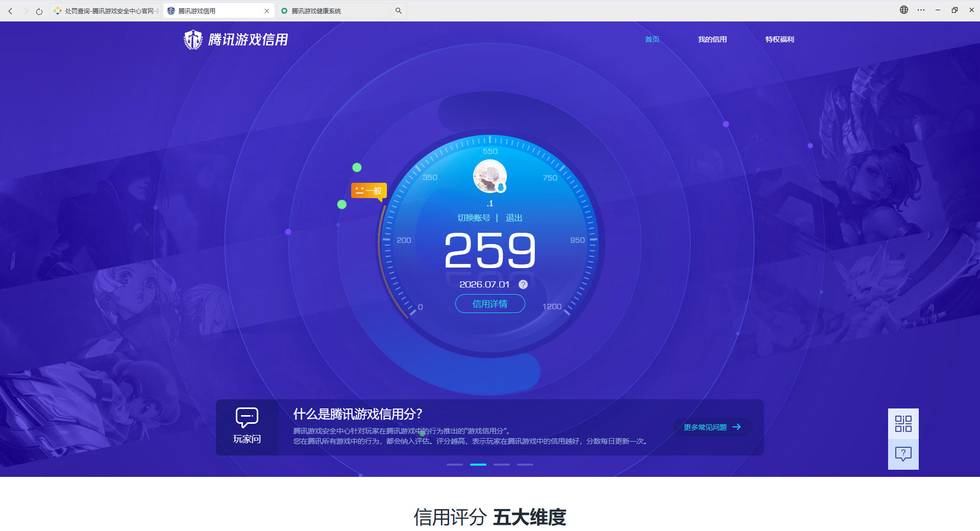This screenshot has width=980, height=531.
Task: Open 首页 in the navigation
Action: (652, 39)
